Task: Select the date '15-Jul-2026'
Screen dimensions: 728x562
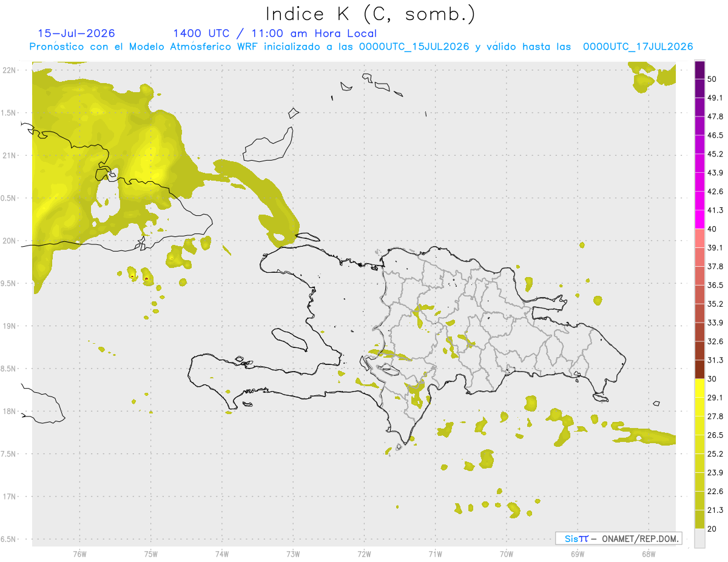Action: coord(76,33)
